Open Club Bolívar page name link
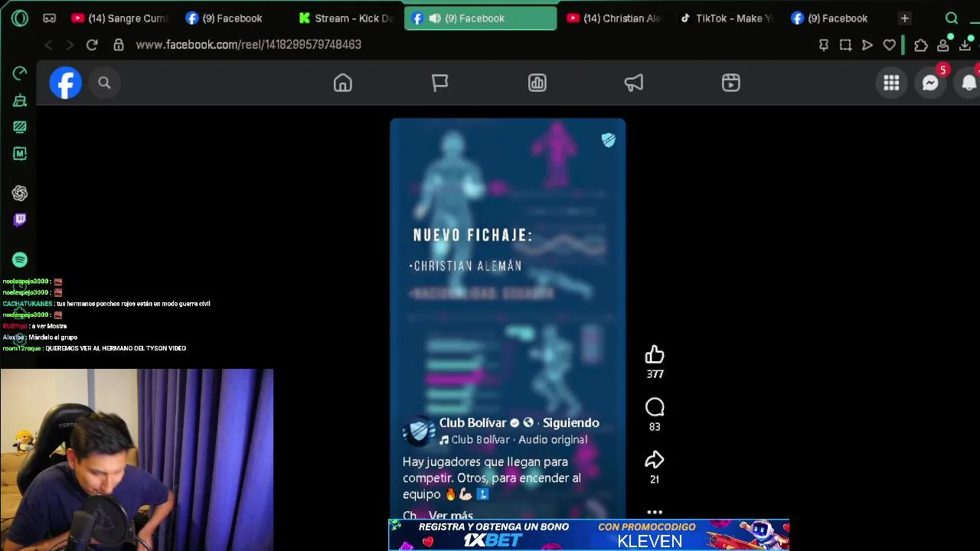 (473, 422)
